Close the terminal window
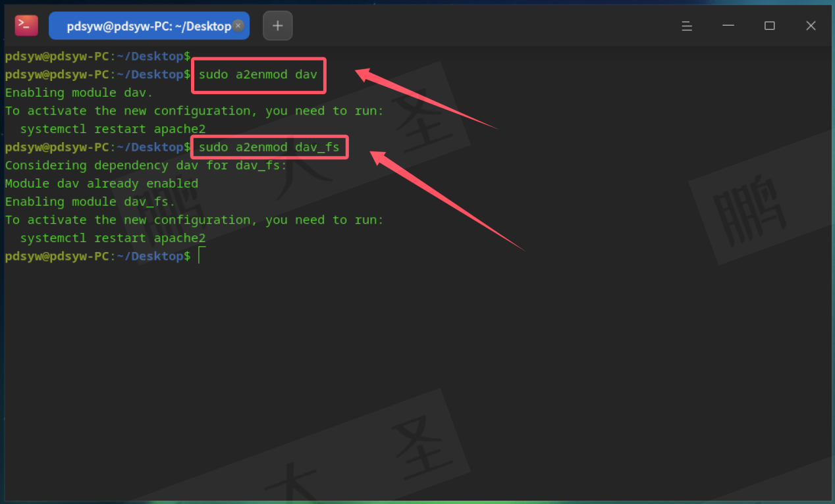 point(811,26)
